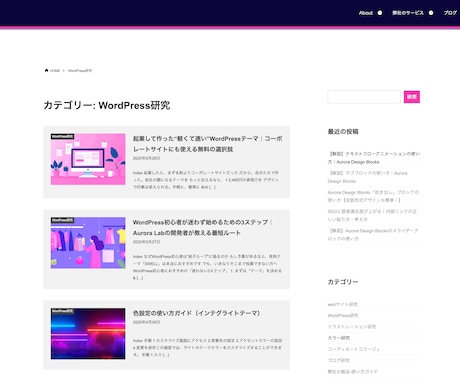
Task: Open post title 起業して作った軽くて速いWordPressテーマ
Action: [x=208, y=144]
